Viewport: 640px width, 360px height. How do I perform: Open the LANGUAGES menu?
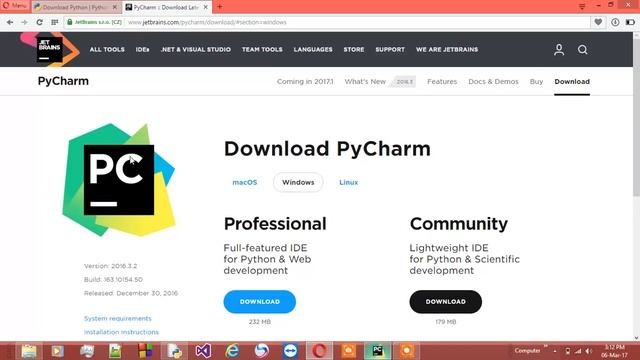point(313,49)
